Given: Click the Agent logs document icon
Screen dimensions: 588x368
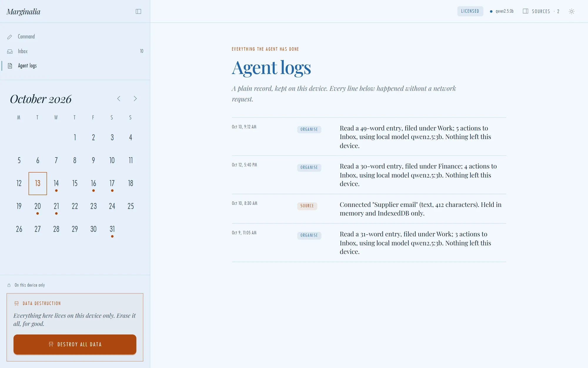Looking at the screenshot, I should pos(10,66).
